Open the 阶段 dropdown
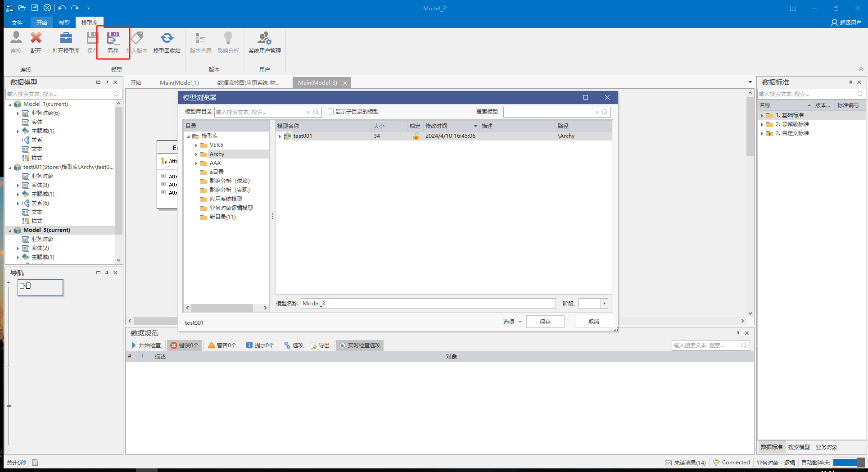 (604, 304)
